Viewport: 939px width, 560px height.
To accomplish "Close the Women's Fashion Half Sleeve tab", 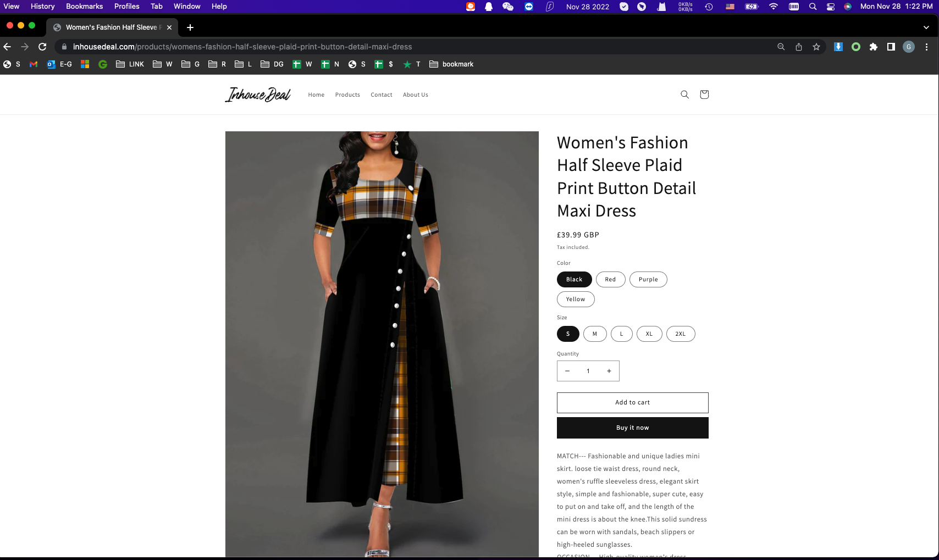I will [x=169, y=27].
